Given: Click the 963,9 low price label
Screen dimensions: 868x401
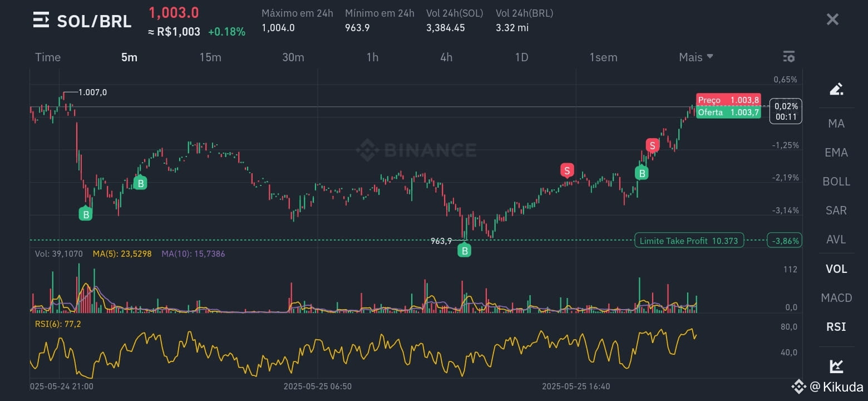Looking at the screenshot, I should tap(441, 241).
